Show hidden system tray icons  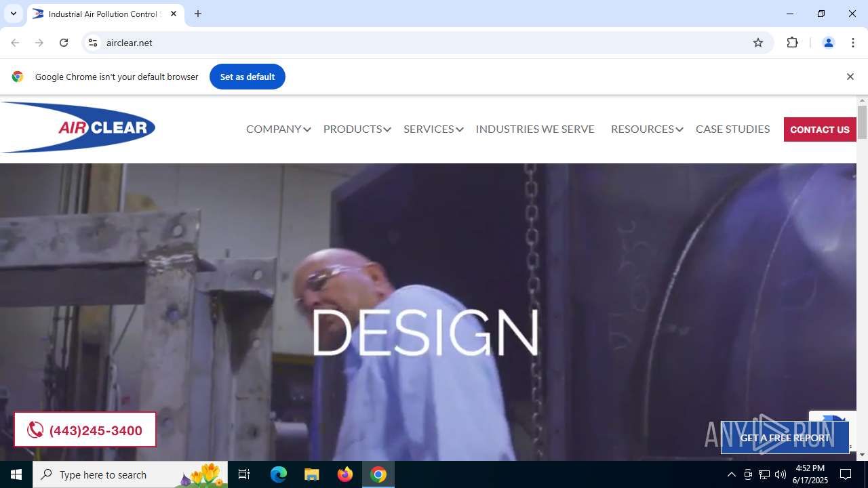[731, 474]
